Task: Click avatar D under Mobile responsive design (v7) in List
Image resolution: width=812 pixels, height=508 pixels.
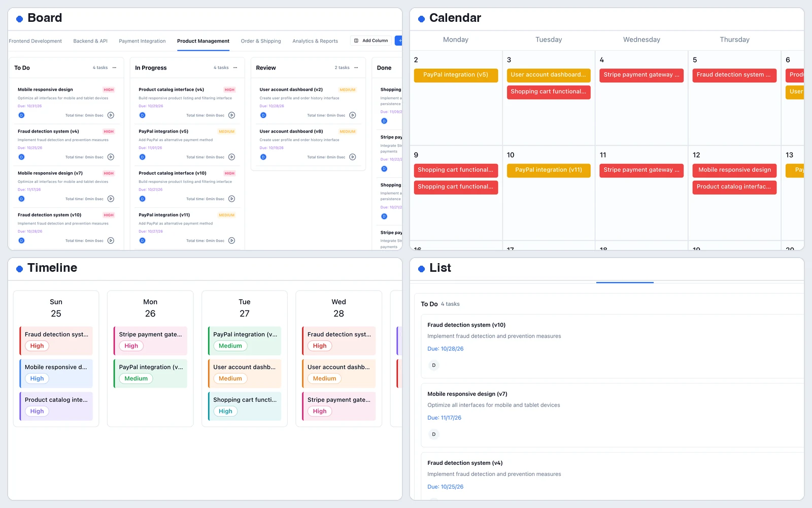Action: click(433, 434)
